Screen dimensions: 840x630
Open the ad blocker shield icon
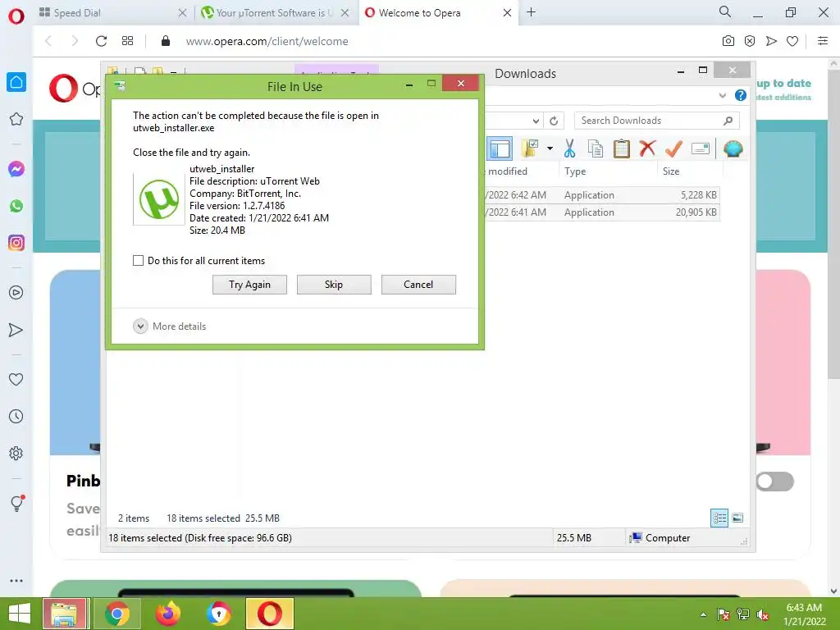pyautogui.click(x=750, y=41)
